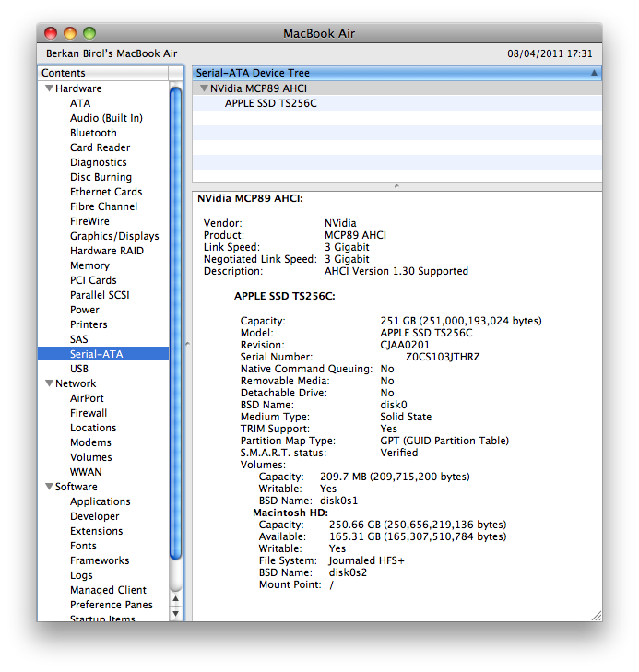Open Power section
The width and height of the screenshot is (639, 672).
coord(85,310)
